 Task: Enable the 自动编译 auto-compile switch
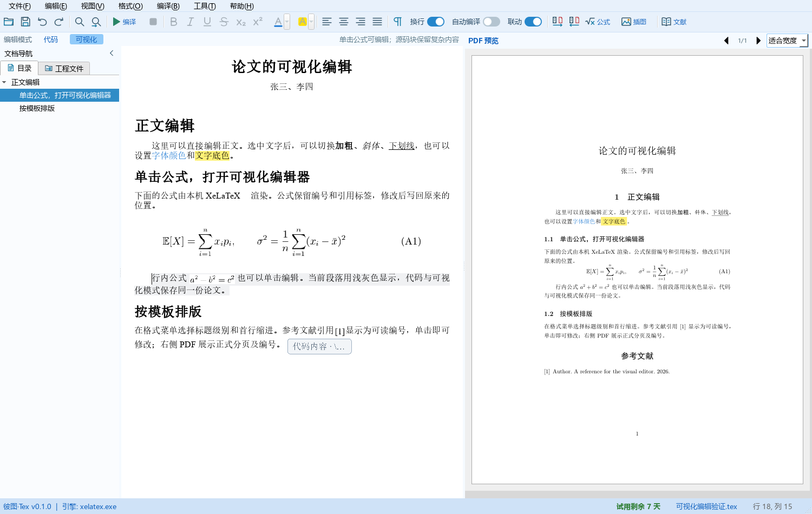tap(492, 22)
